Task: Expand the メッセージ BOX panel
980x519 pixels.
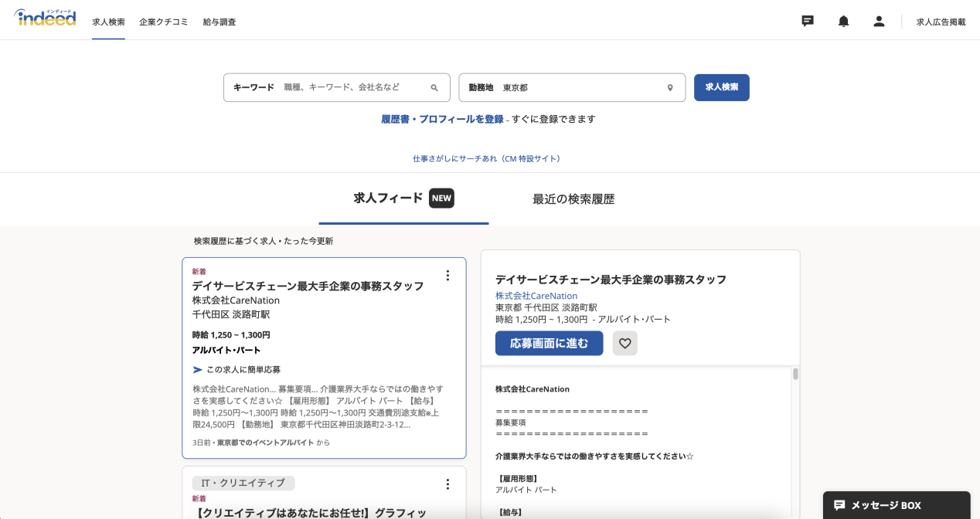Action: pos(896,505)
